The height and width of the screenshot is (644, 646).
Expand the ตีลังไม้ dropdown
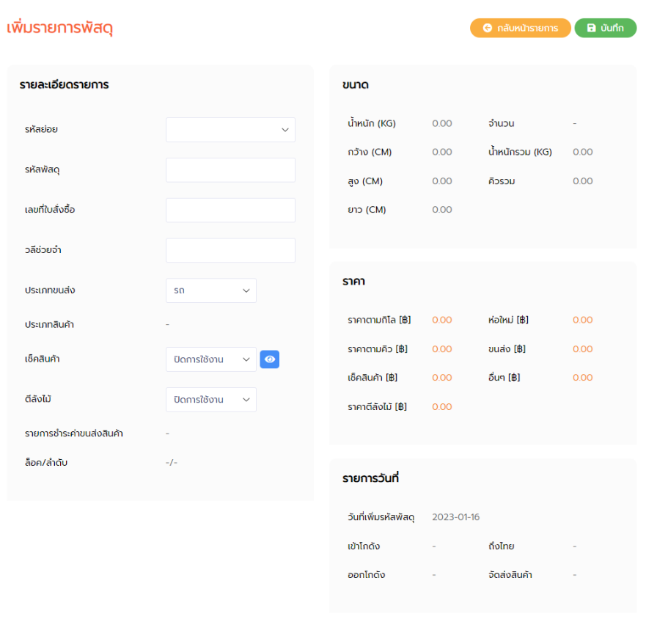coord(211,400)
